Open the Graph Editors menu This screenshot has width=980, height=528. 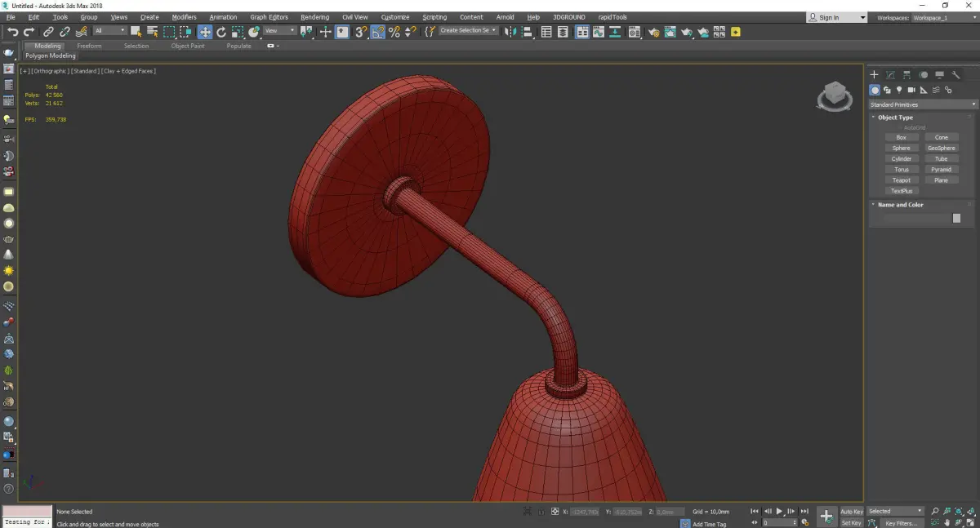point(269,17)
